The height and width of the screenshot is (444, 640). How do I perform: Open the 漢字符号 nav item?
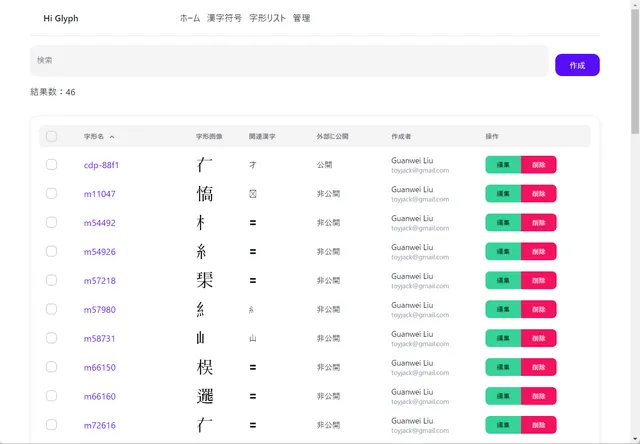coord(224,18)
